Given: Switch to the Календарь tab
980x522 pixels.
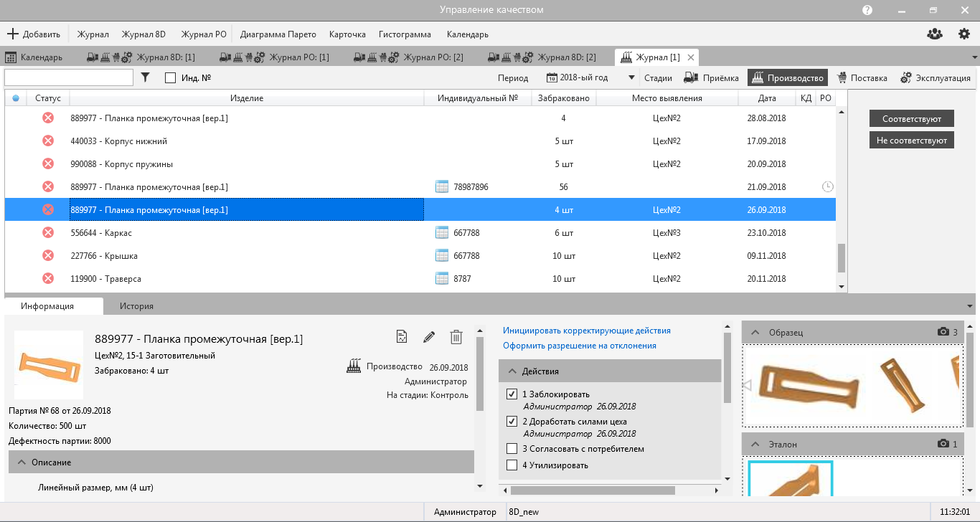Looking at the screenshot, I should 34,57.
